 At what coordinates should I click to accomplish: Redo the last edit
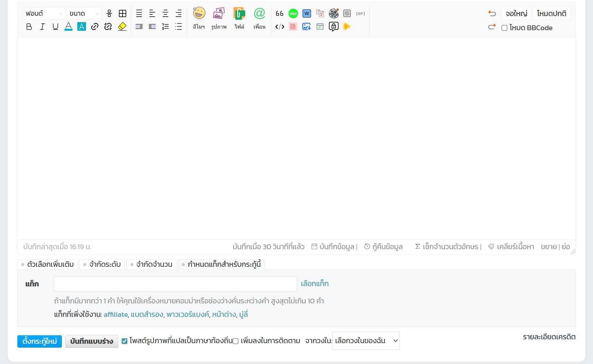(492, 27)
